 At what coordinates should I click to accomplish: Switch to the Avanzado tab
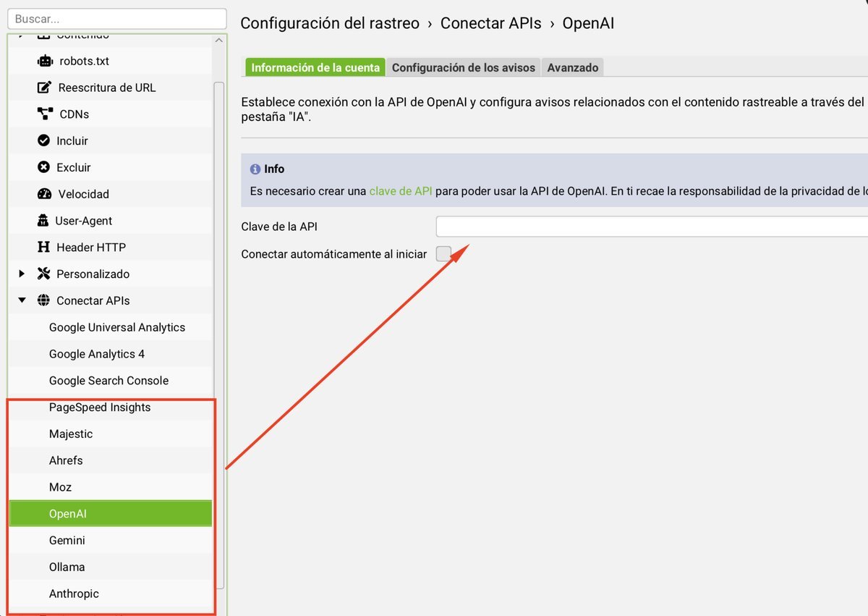pos(572,67)
